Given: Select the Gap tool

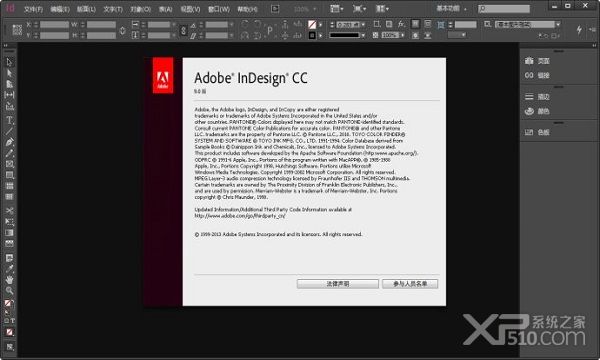Looking at the screenshot, I should tap(10, 94).
